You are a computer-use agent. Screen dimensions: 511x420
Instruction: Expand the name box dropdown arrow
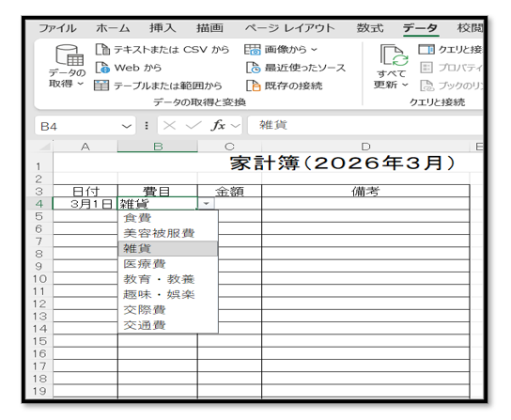pos(127,126)
